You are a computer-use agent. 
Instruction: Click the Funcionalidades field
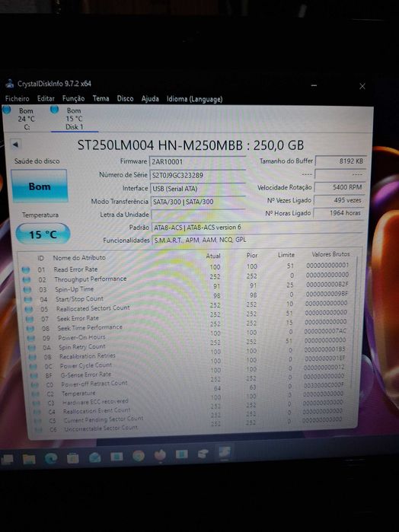pos(257,240)
